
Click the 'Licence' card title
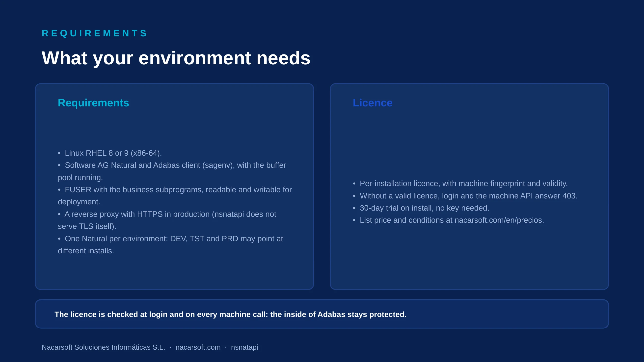click(x=373, y=103)
